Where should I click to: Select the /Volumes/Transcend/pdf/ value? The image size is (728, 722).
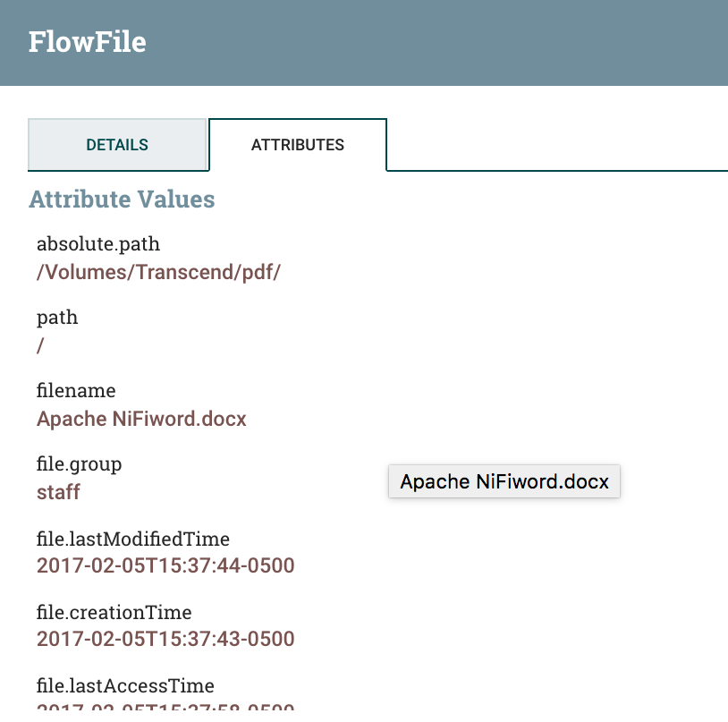click(158, 272)
